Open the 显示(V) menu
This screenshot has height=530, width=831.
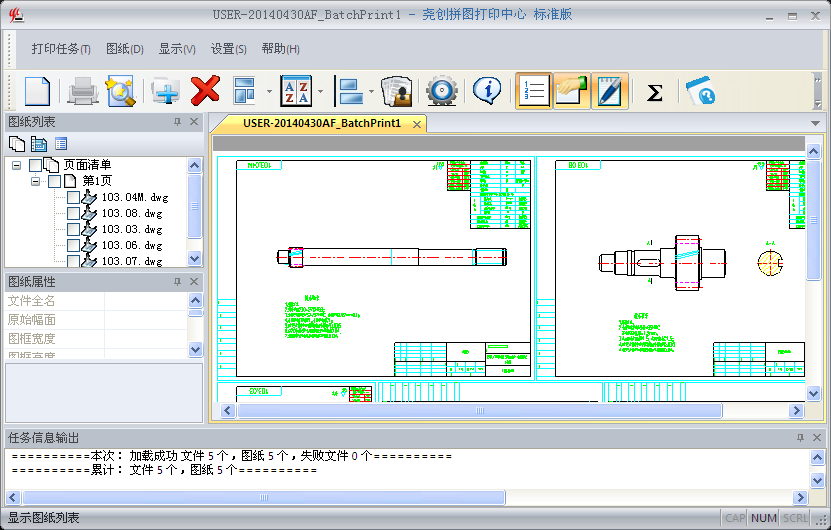178,49
